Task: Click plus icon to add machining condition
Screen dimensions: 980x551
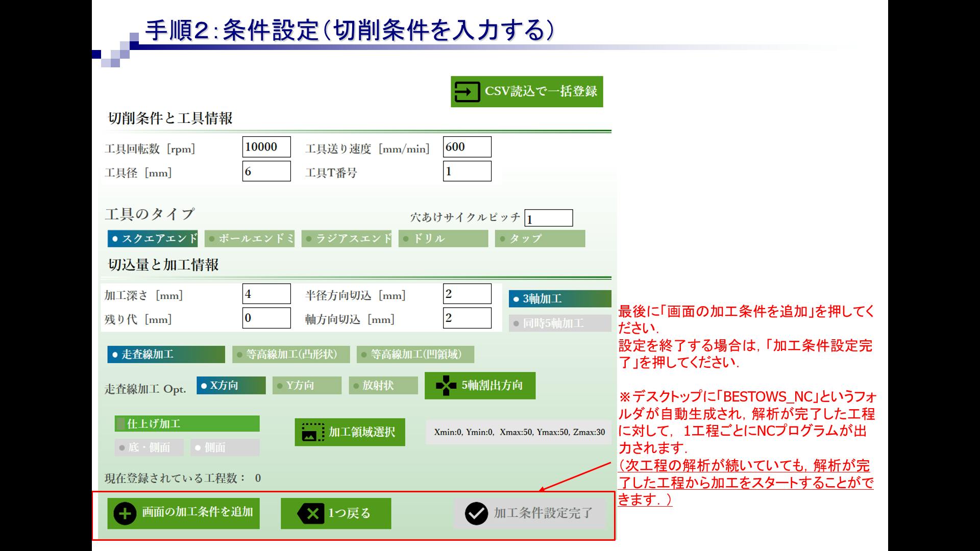Action: [x=125, y=513]
